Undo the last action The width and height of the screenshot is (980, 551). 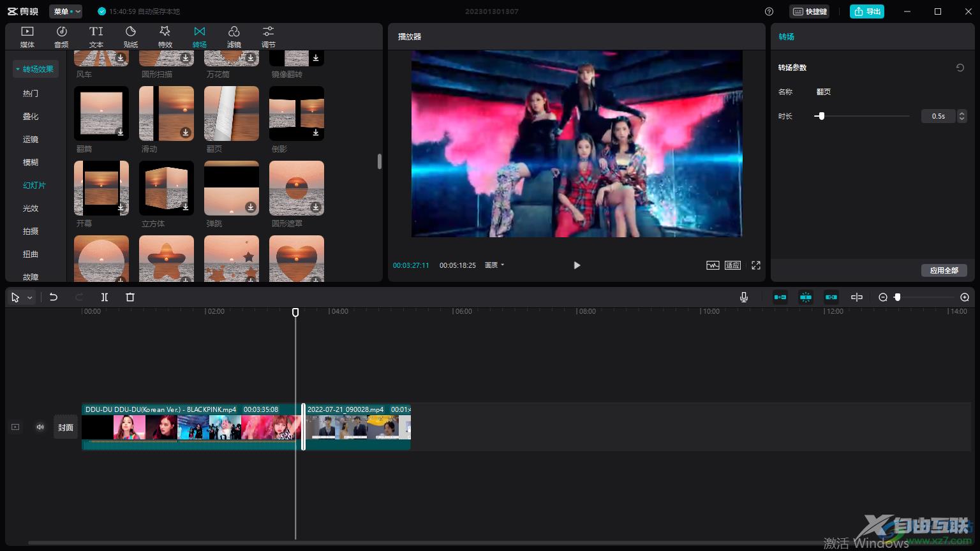click(54, 297)
